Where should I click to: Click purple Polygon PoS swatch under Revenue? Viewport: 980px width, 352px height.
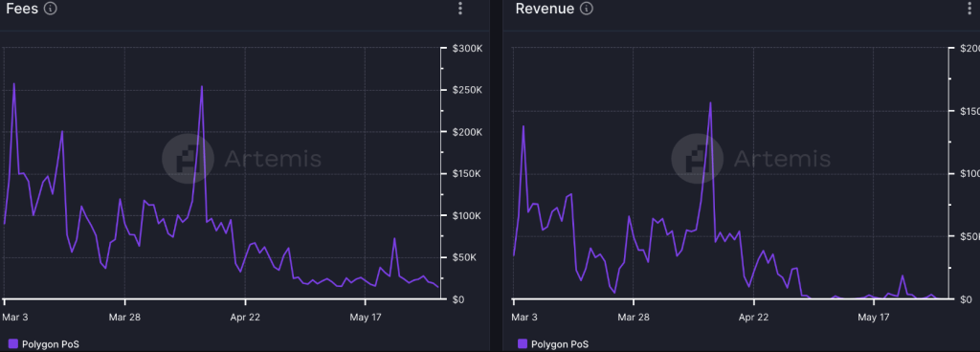[x=523, y=343]
